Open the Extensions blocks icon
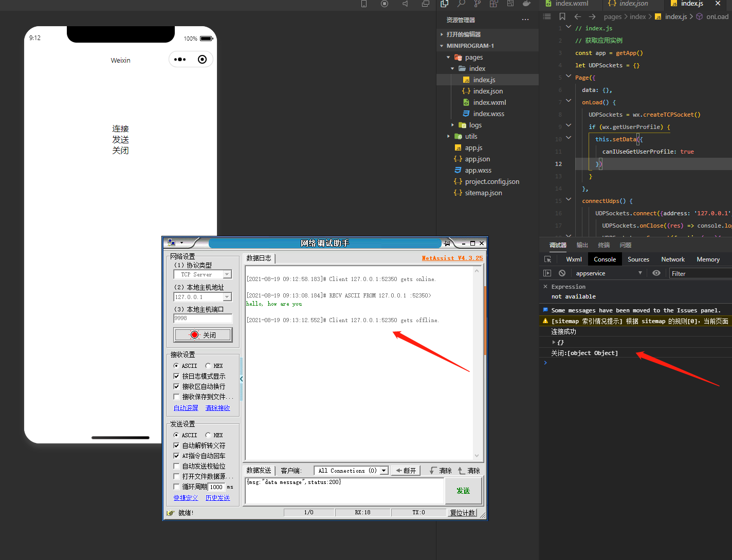Screen dimensions: 732x560 pyautogui.click(x=493, y=4)
